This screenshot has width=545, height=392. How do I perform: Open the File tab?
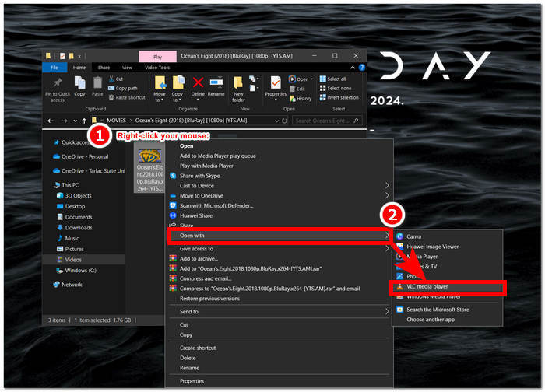click(54, 68)
